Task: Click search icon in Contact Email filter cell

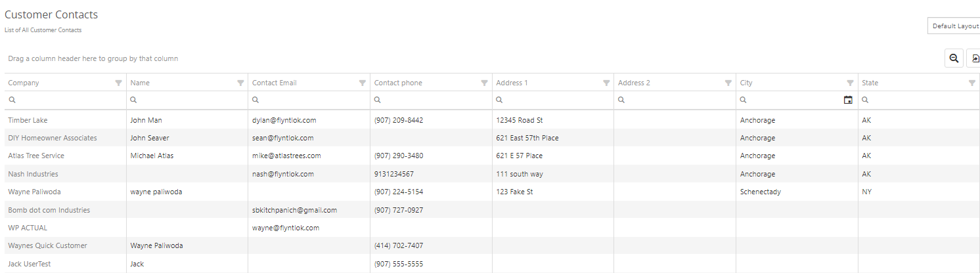Action: tap(256, 100)
